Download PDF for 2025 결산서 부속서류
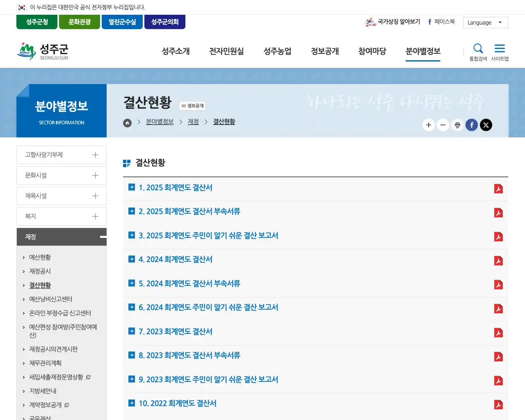Screen dimensions: 525x420 (498, 213)
